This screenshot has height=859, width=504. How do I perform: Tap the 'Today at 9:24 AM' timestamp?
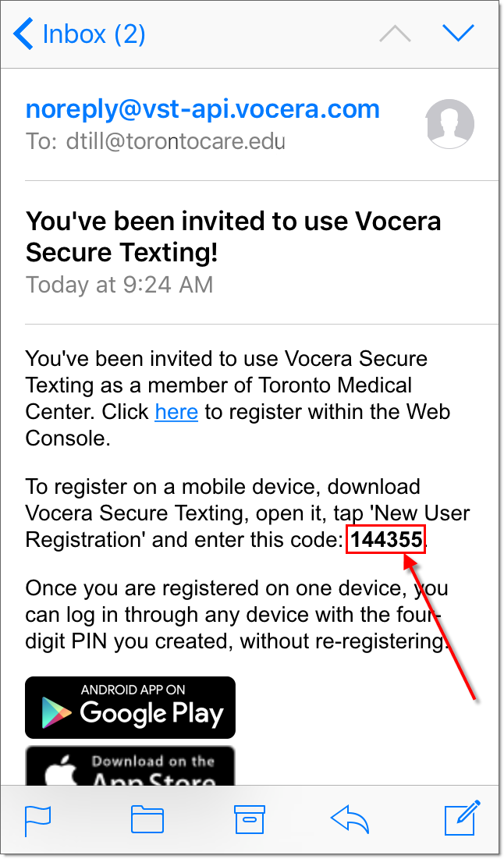(119, 285)
